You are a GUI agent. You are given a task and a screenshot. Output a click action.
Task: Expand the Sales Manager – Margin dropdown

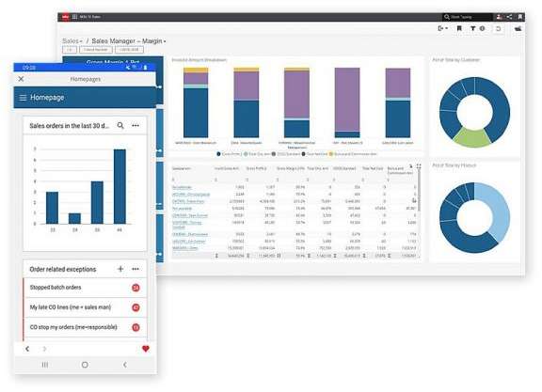(x=129, y=41)
